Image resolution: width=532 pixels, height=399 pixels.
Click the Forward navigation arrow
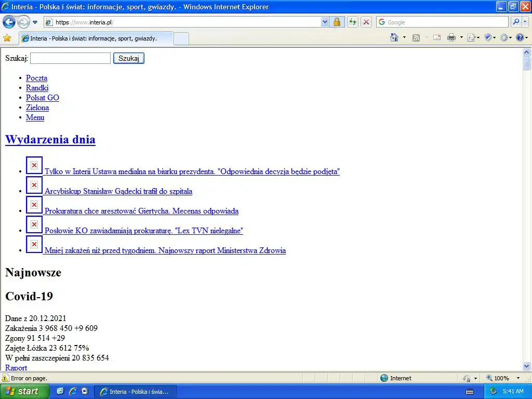pos(23,22)
